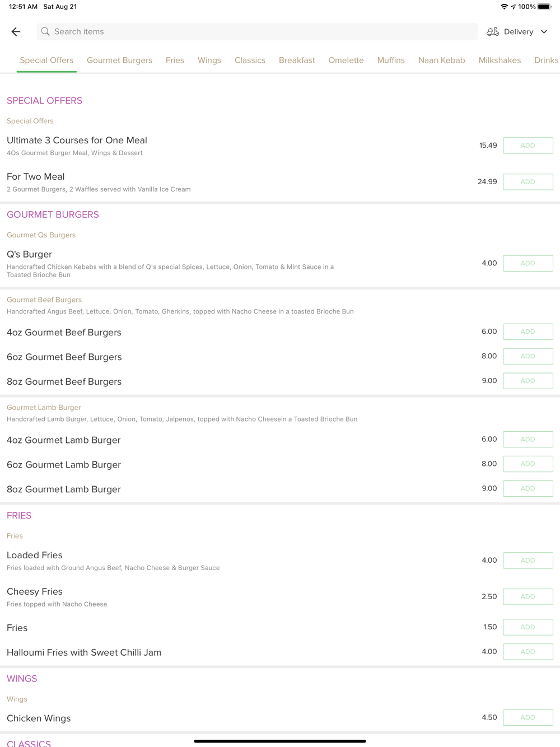Add For Two Meal to order

[x=528, y=182]
